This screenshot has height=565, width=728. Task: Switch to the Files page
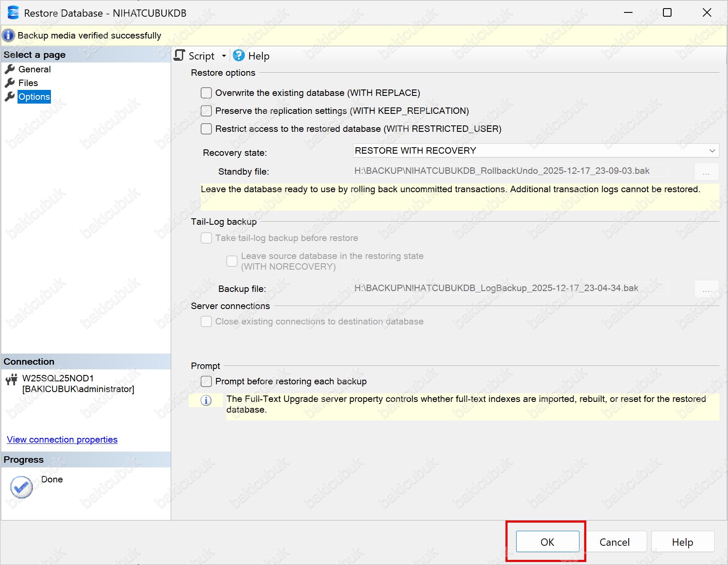click(x=28, y=83)
